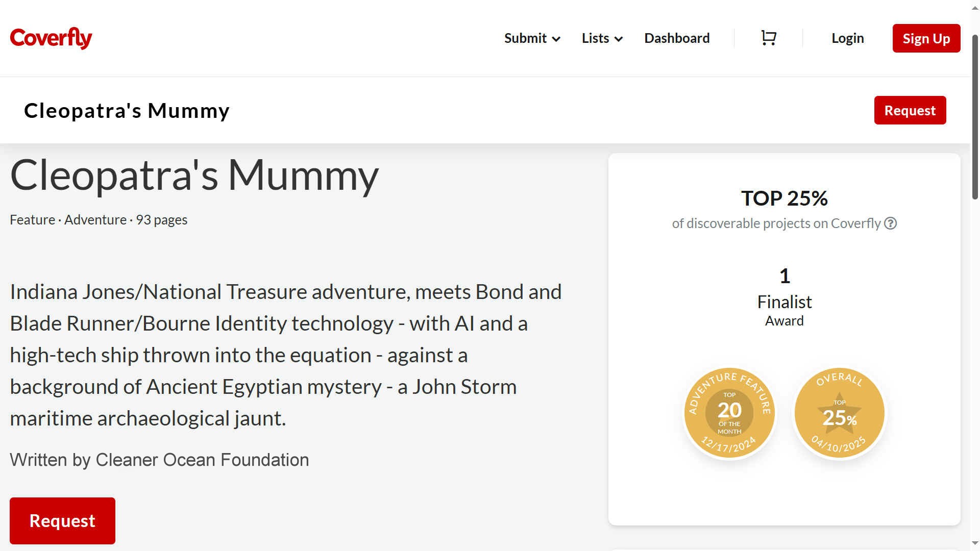The image size is (980, 551).
Task: Click the 1 Finalist Award stat
Action: tap(785, 297)
